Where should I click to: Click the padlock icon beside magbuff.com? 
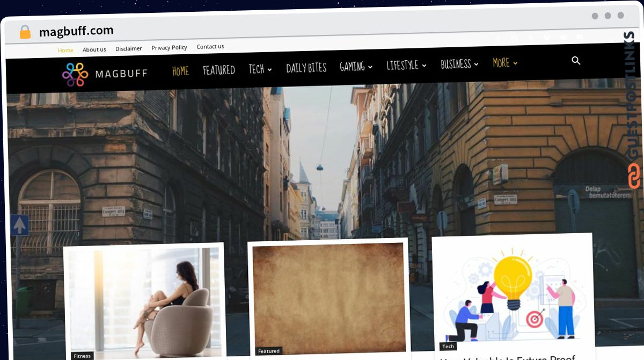point(25,32)
